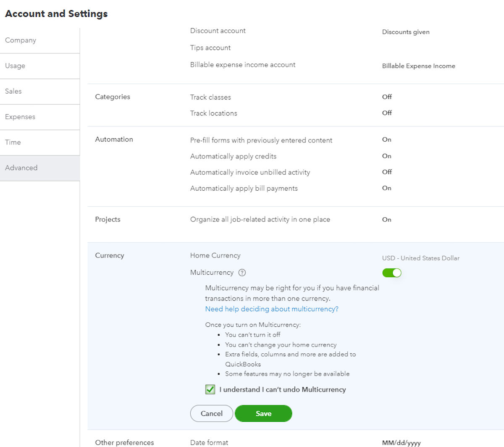Viewport: 504px width, 447px height.
Task: Open 'Need help deciding about multicurrency?' link
Action: [x=271, y=309]
